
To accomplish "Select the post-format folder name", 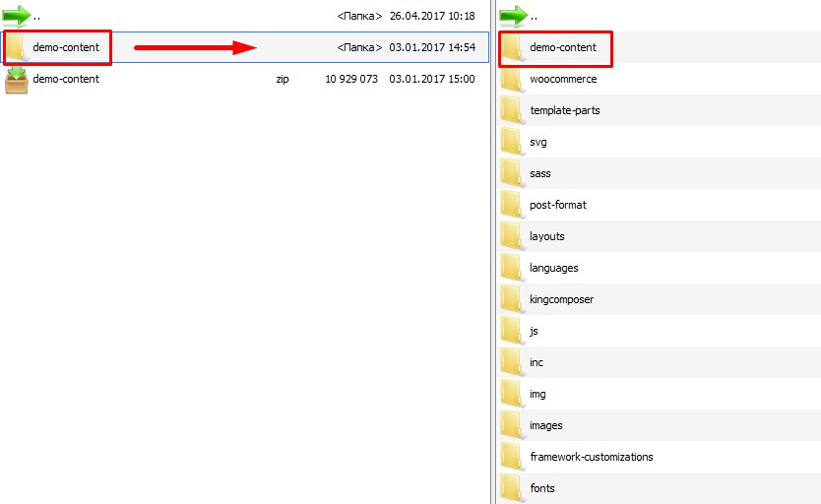I will (557, 205).
